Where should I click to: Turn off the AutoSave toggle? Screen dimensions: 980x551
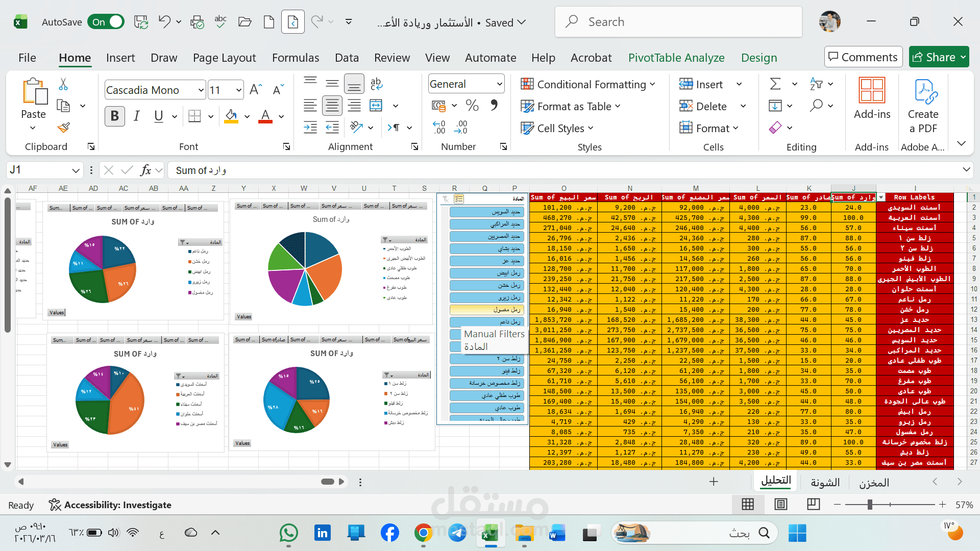click(106, 22)
